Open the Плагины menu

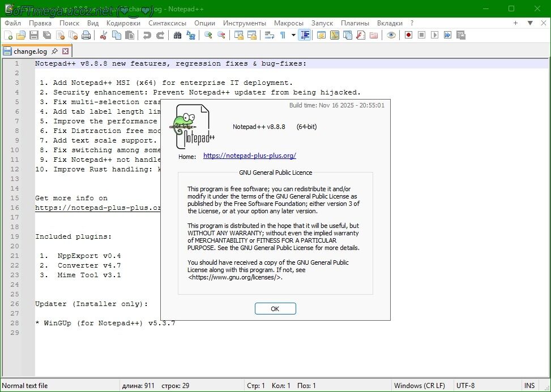pyautogui.click(x=354, y=23)
